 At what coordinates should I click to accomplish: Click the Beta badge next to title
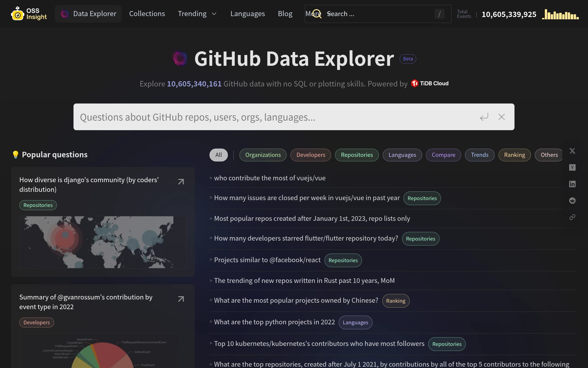coord(408,59)
